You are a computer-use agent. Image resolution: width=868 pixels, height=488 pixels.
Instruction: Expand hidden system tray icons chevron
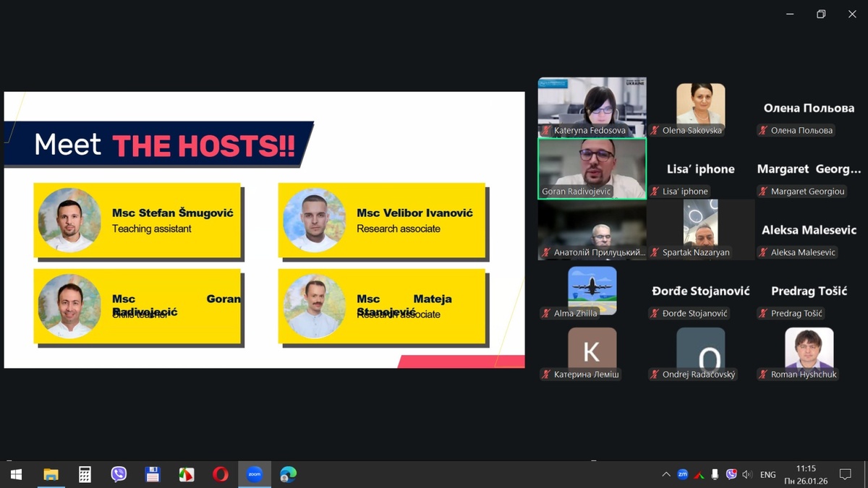point(665,474)
